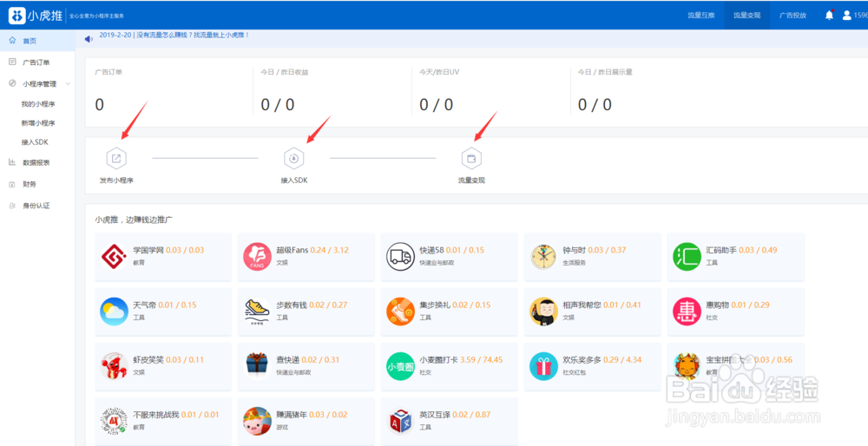The height and width of the screenshot is (446, 868).
Task: Click the 今天/昨日UV value
Action: tap(437, 105)
